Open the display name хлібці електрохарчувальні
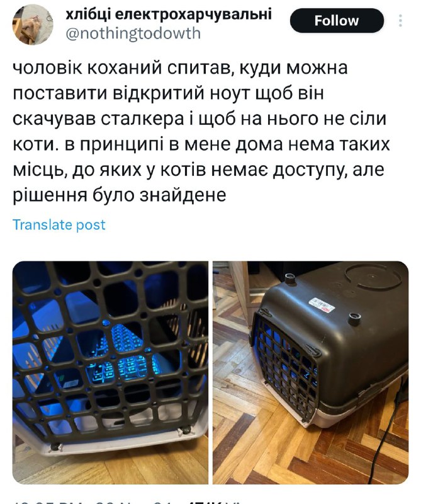The image size is (421, 504). [169, 14]
